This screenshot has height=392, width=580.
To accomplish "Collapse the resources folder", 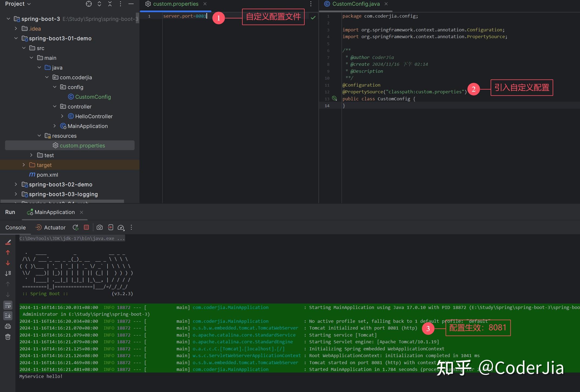I will [39, 136].
